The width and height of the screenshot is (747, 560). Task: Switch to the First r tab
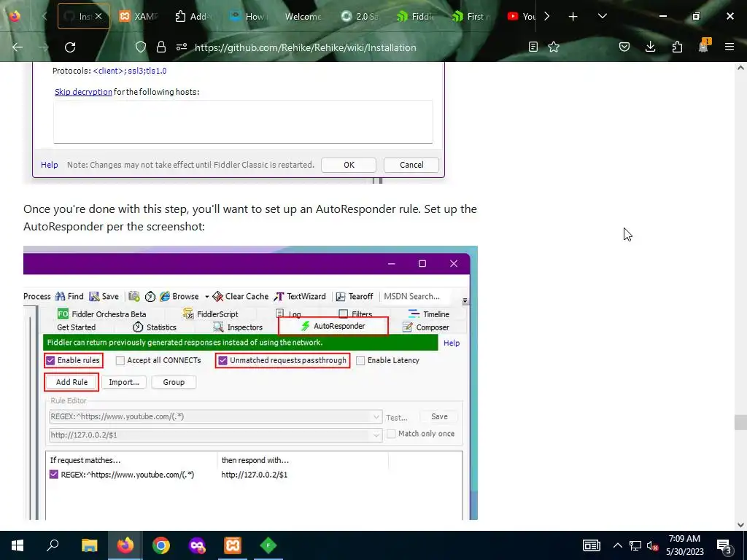pyautogui.click(x=471, y=16)
